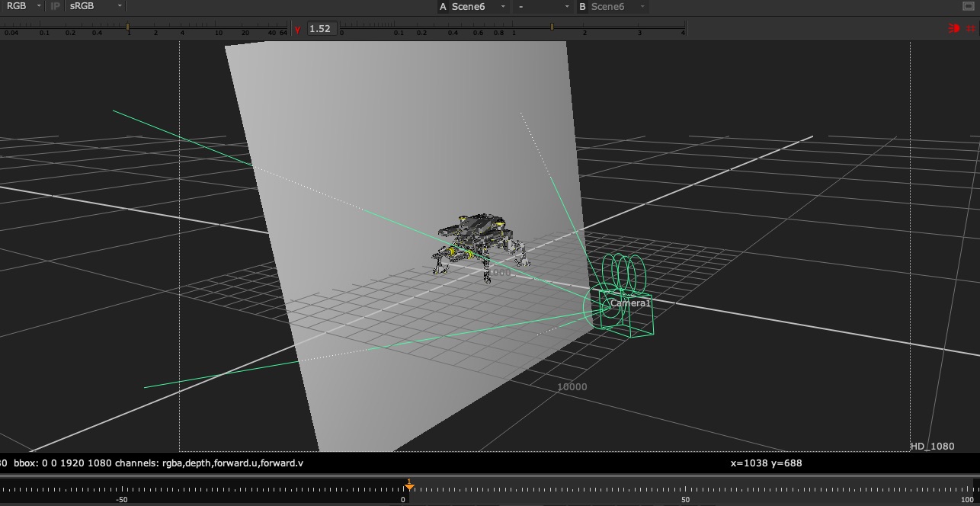Click the HD_1080 format label

pos(932,447)
